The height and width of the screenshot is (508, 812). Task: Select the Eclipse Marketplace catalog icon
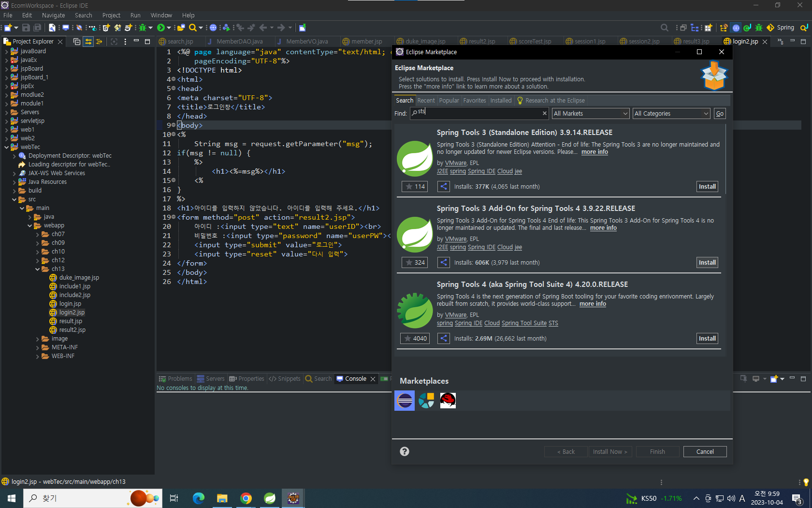(405, 401)
